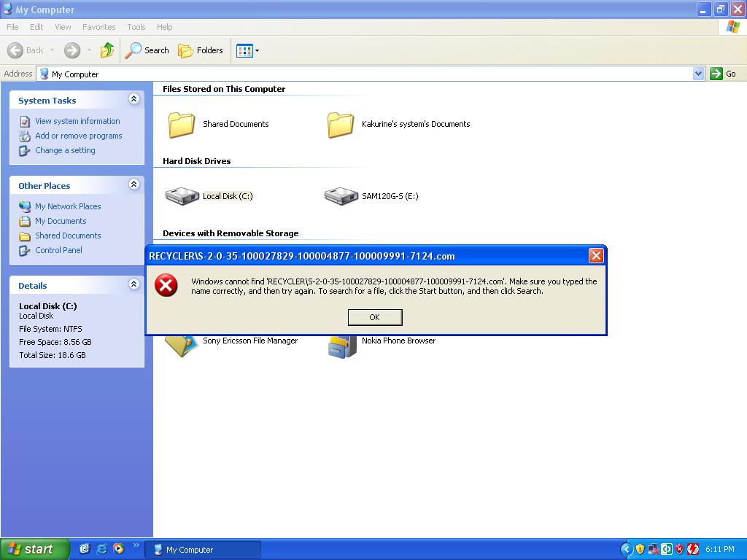Expand Quick Launch overflow chevron
Image resolution: width=747 pixels, height=560 pixels.
click(136, 545)
